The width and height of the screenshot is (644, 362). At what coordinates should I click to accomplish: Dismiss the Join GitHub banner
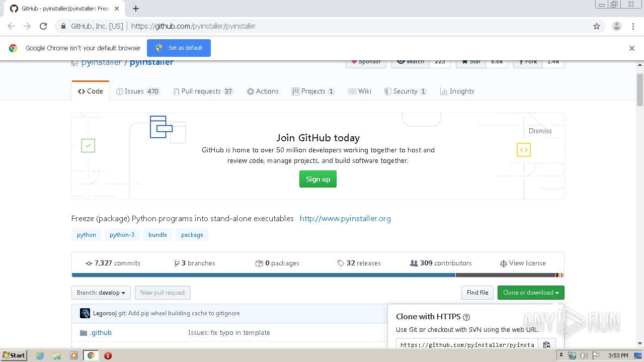[x=540, y=131]
